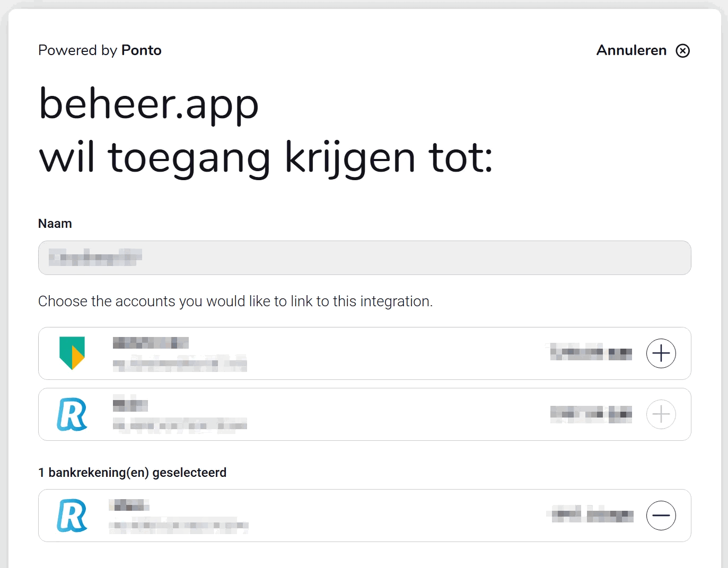Click the beheer.app heading text
The image size is (728, 568).
click(x=149, y=104)
